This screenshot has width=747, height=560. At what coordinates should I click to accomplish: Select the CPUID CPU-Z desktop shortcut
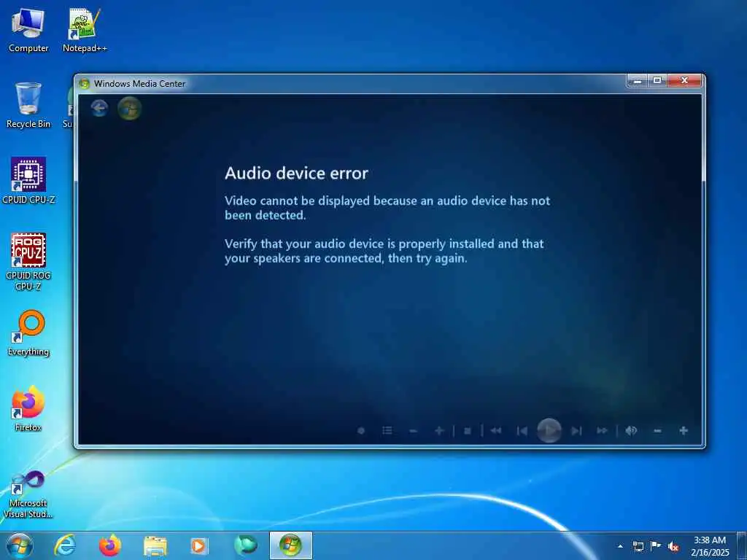click(x=28, y=181)
